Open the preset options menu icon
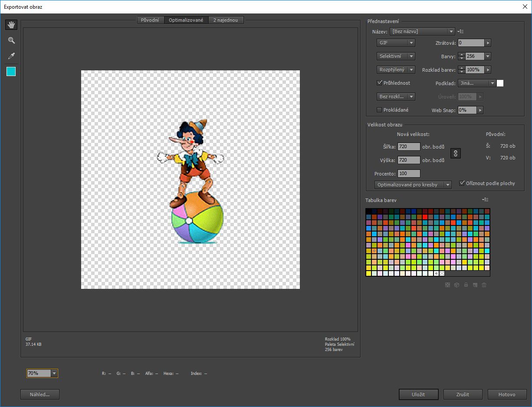This screenshot has width=532, height=407. point(461,32)
